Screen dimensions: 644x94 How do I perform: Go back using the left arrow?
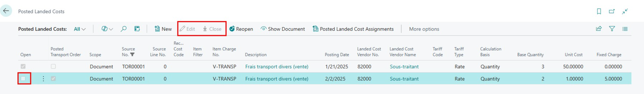(6, 11)
